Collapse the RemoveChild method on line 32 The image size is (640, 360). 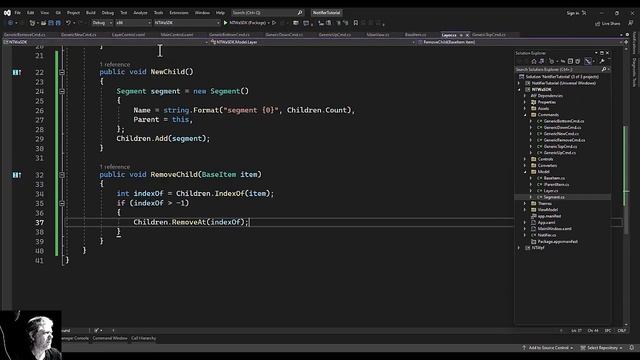(x=62, y=175)
